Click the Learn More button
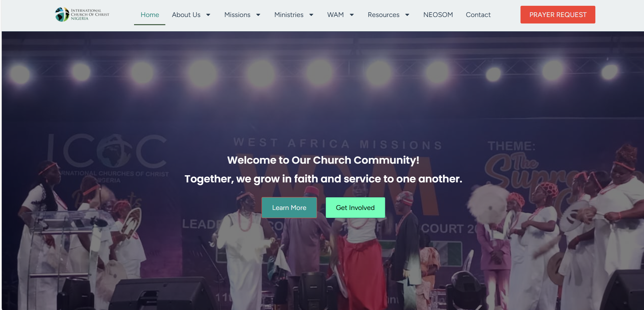644x310 pixels. tap(289, 208)
